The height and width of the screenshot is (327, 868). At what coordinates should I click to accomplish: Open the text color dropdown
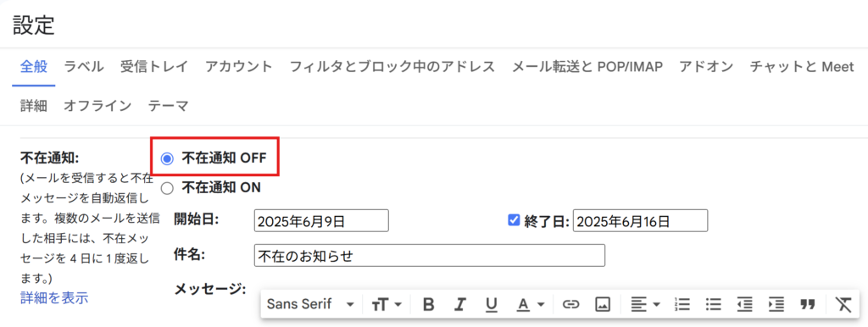click(x=531, y=304)
